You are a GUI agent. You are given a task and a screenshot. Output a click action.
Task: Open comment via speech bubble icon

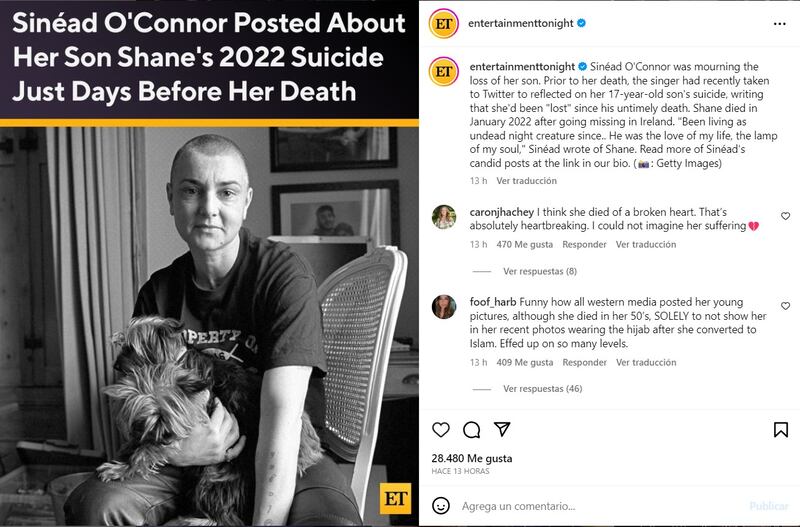click(471, 430)
